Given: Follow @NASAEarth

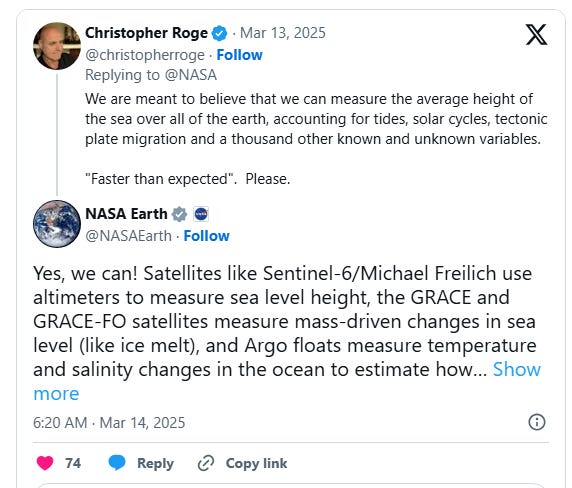Looking at the screenshot, I should [206, 236].
